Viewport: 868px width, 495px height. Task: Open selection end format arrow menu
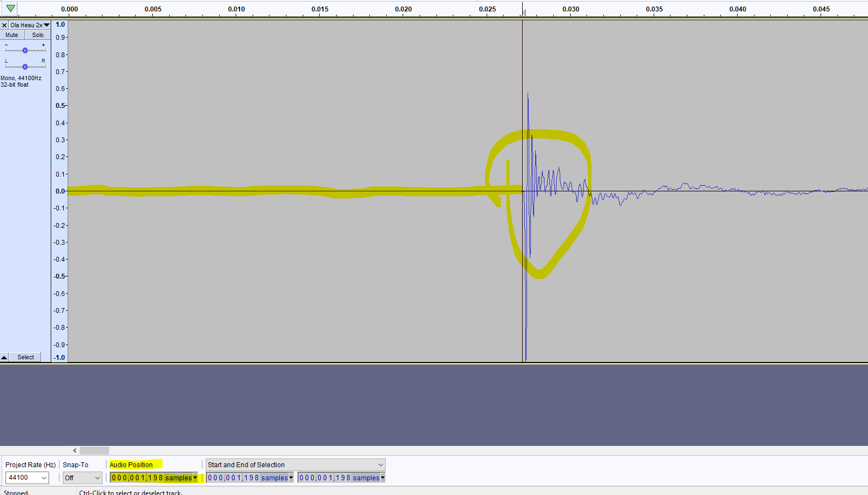click(383, 478)
